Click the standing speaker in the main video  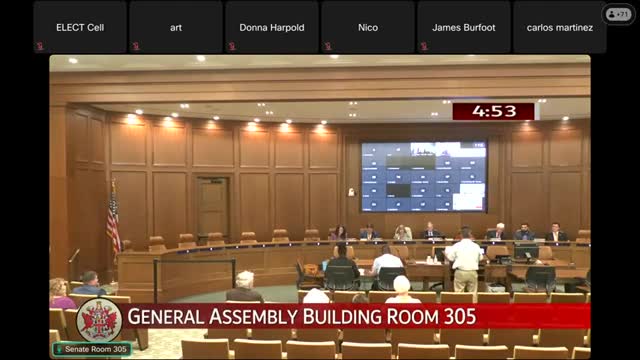[464, 260]
